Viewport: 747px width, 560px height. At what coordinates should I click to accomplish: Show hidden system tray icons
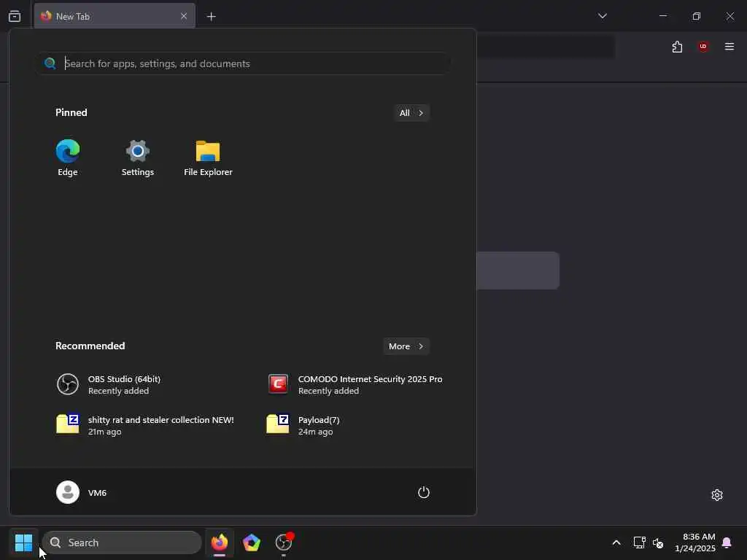(x=616, y=542)
